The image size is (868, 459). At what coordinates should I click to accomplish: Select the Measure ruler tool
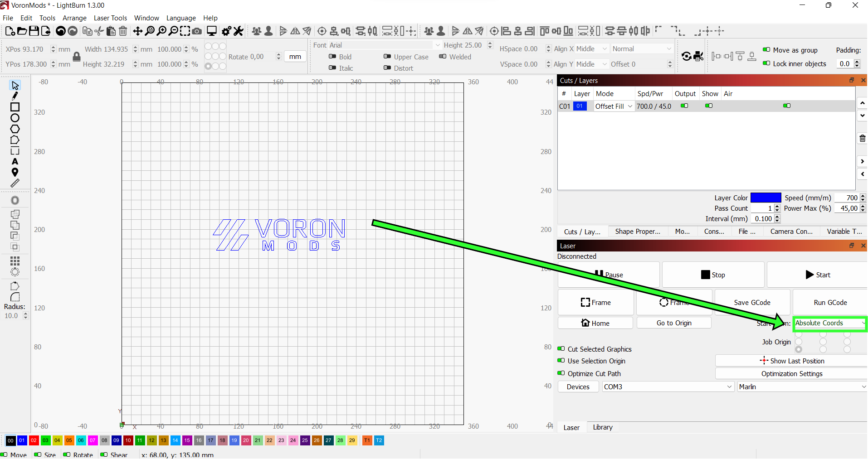tap(15, 183)
